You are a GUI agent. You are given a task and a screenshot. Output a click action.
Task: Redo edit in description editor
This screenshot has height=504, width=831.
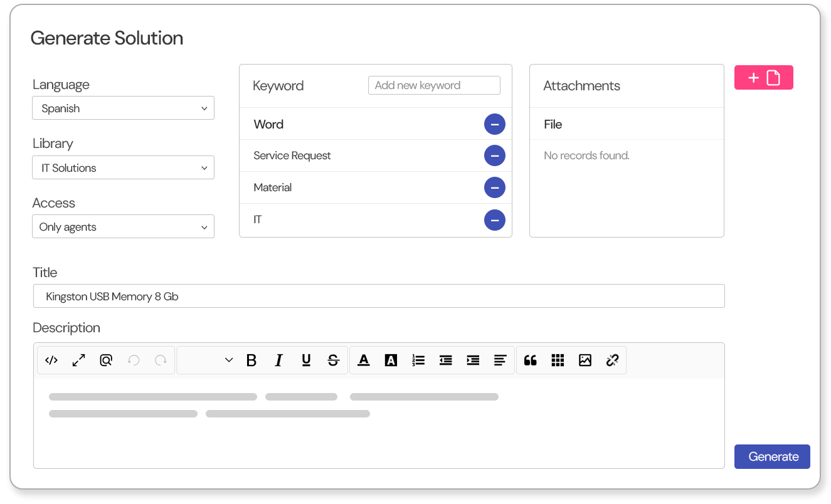point(161,360)
